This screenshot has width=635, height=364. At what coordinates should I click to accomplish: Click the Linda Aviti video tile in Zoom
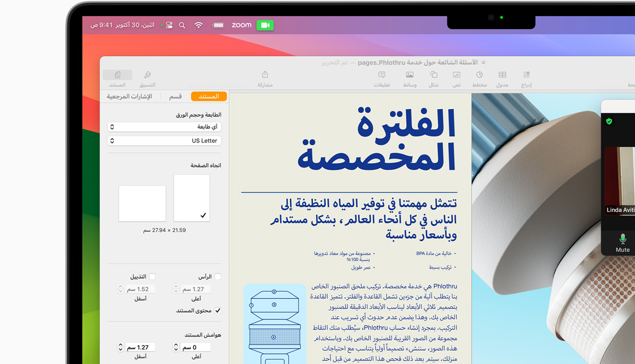click(620, 181)
